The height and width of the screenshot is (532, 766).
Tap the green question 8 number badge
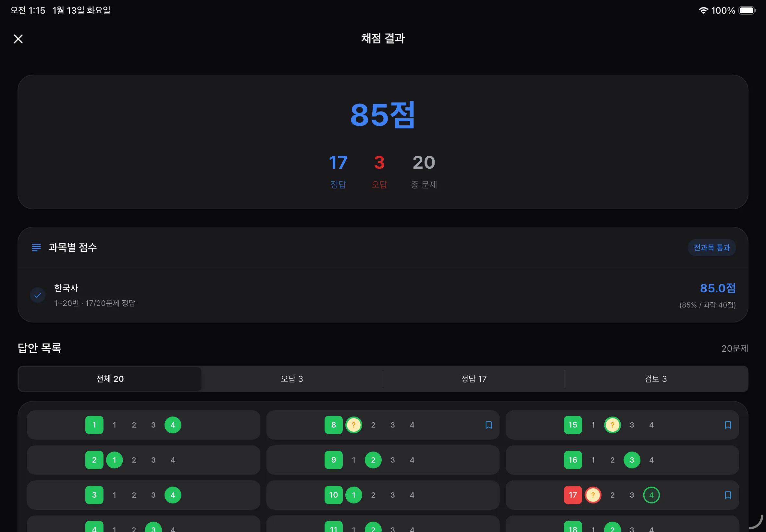pos(333,425)
